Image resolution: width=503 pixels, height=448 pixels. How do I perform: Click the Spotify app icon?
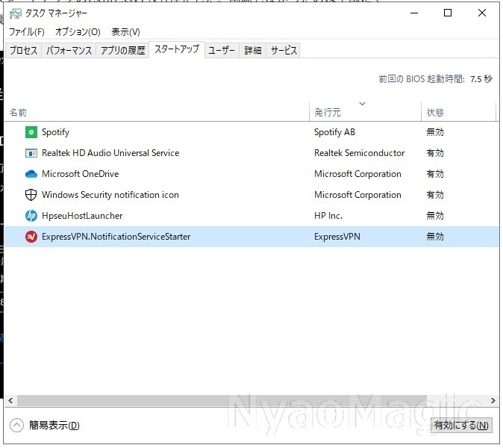[31, 132]
